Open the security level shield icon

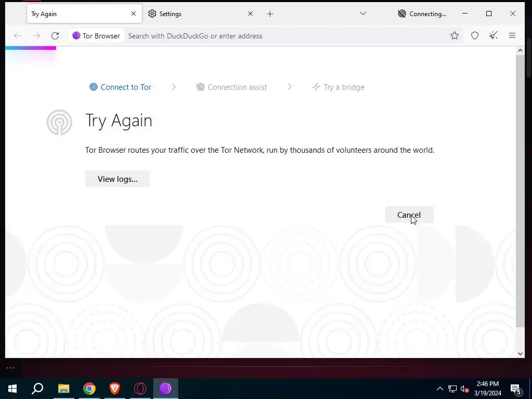[475, 35]
